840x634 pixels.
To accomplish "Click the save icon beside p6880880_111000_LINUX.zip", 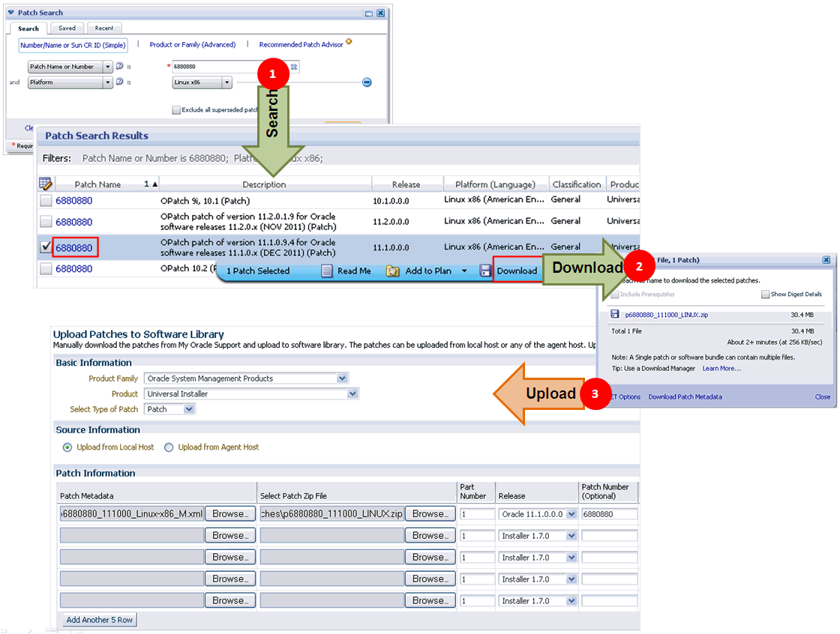I will [x=615, y=314].
